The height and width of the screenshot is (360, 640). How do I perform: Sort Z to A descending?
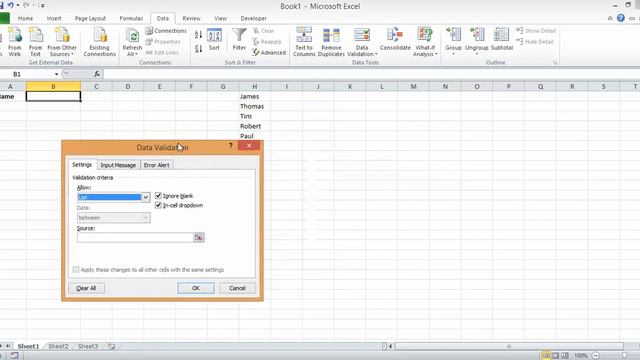coord(198,49)
